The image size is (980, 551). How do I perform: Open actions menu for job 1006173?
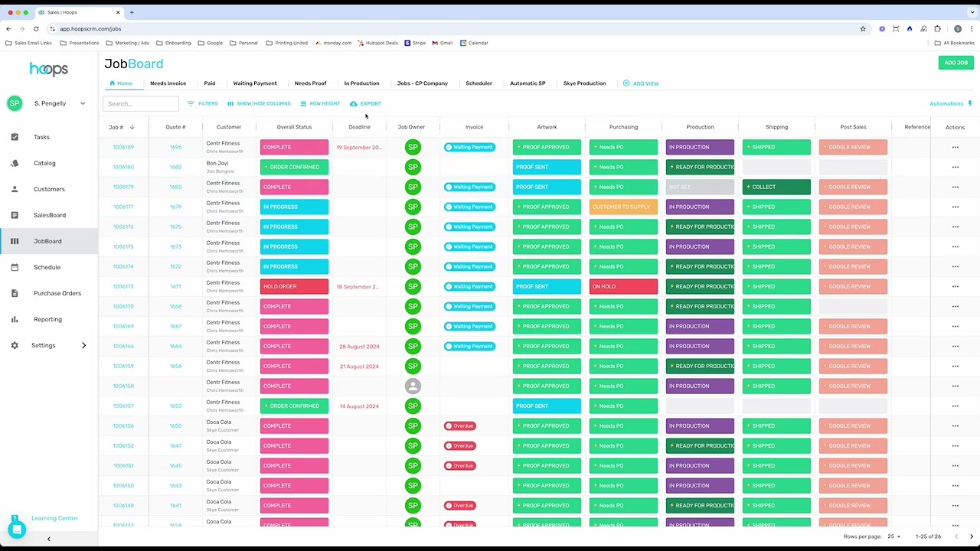point(955,286)
